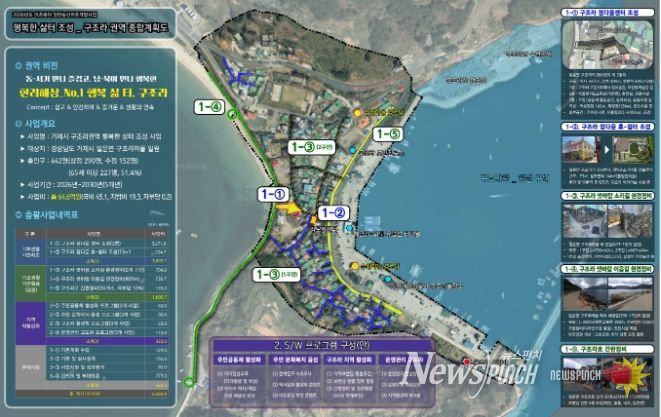Click left coastal road photo under 1-④
The width and height of the screenshot is (661, 417).
click(x=585, y=294)
